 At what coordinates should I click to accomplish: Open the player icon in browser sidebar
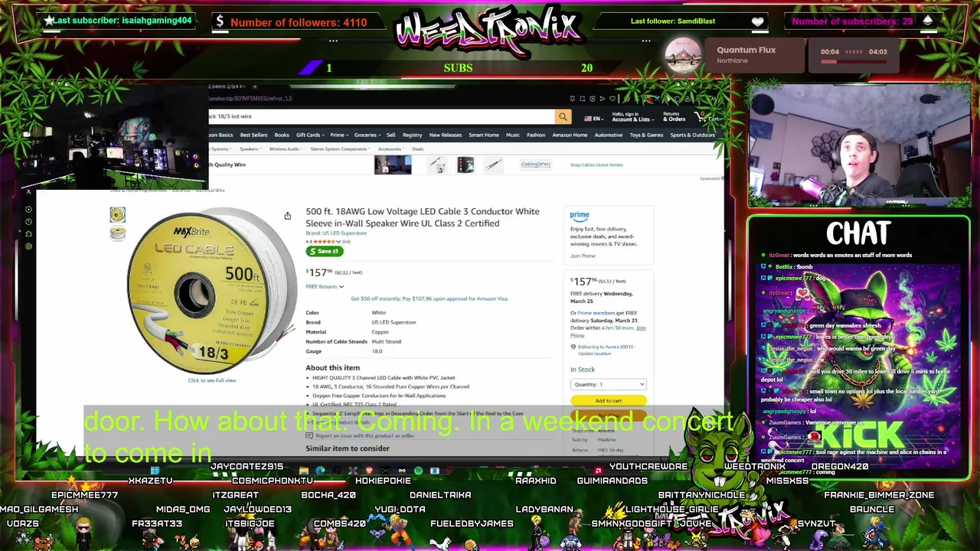click(x=28, y=209)
